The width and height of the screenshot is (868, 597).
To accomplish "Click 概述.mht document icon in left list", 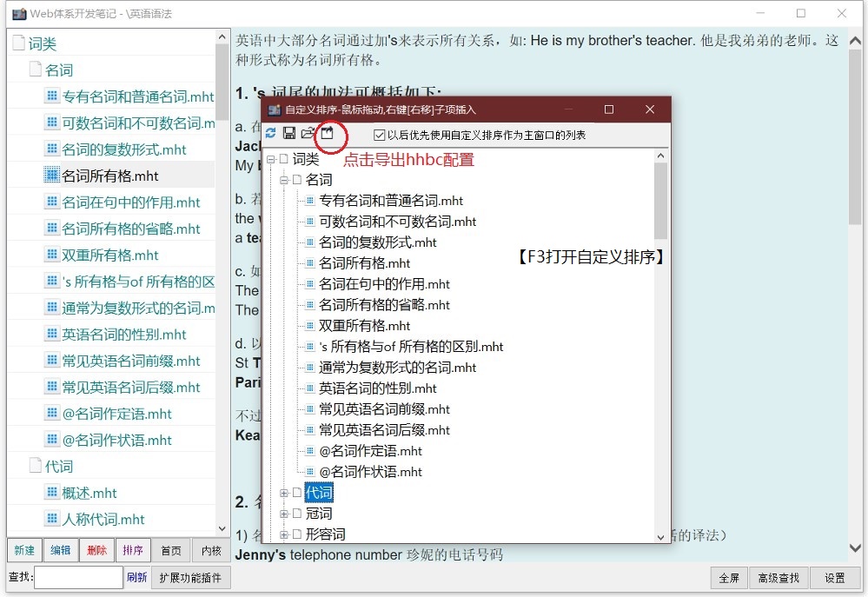I will coord(51,493).
